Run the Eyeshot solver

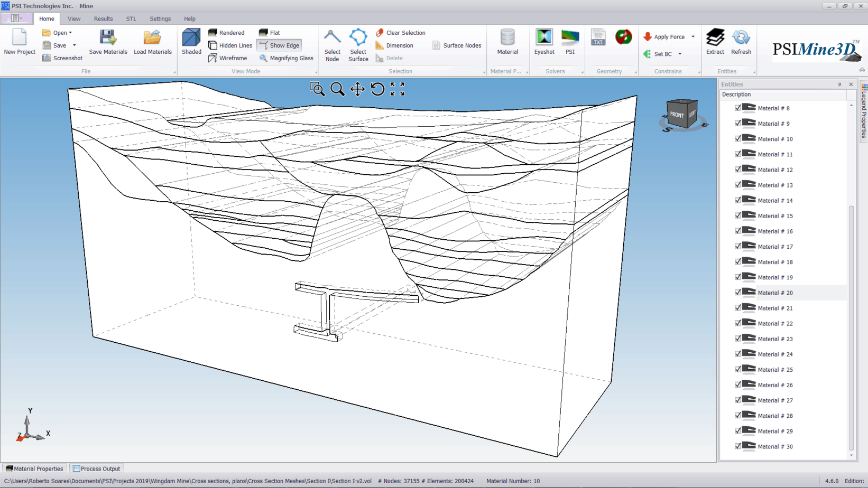coord(544,42)
